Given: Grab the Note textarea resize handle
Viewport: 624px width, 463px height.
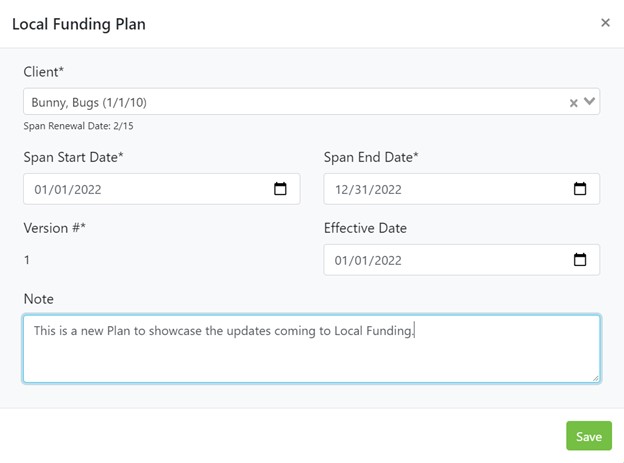Looking at the screenshot, I should [x=596, y=378].
